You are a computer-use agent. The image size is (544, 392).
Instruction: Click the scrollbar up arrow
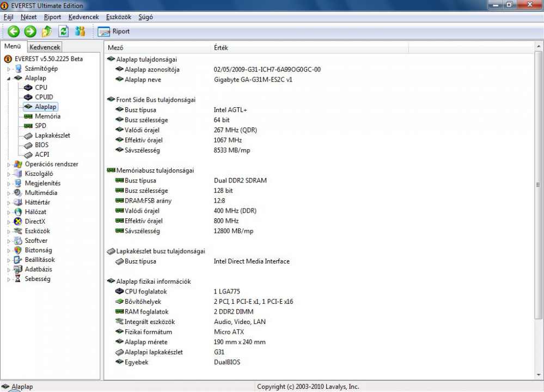click(x=538, y=46)
